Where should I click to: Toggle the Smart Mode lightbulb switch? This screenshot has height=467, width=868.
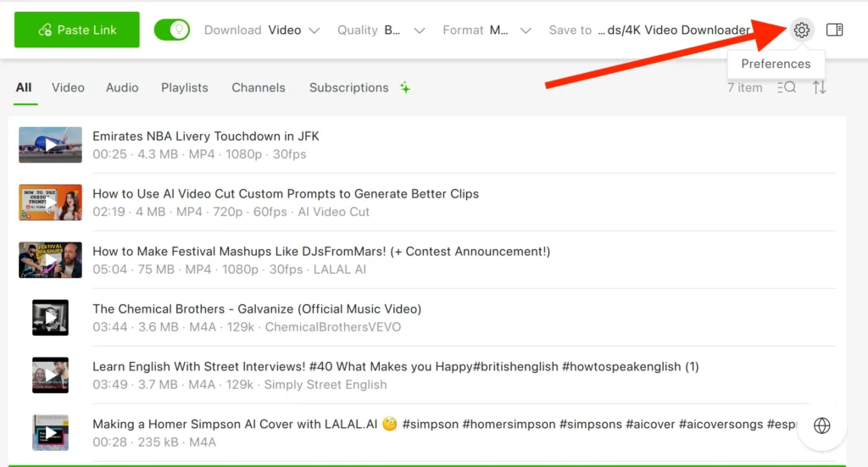point(171,30)
